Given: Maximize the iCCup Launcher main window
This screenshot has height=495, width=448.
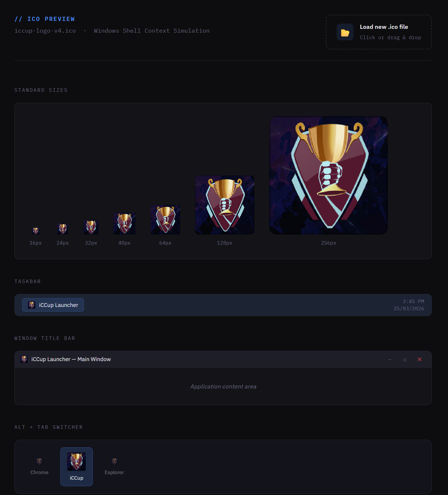Looking at the screenshot, I should pyautogui.click(x=405, y=359).
